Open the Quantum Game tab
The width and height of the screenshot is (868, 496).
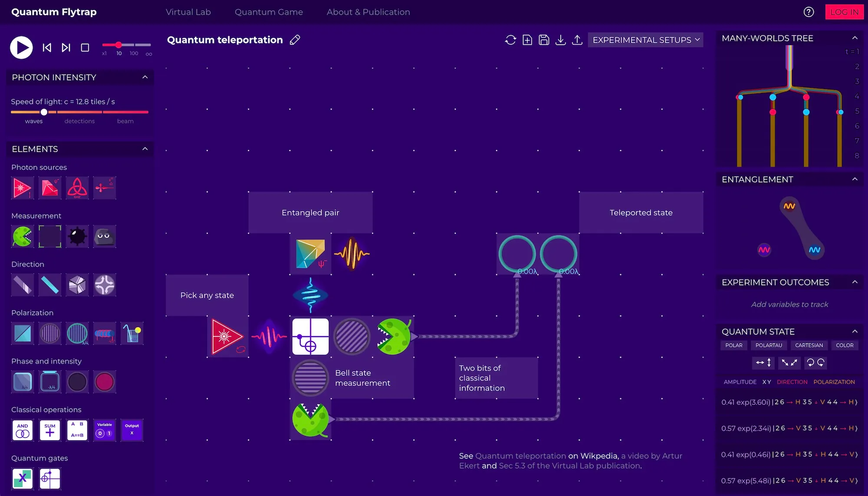click(x=269, y=12)
